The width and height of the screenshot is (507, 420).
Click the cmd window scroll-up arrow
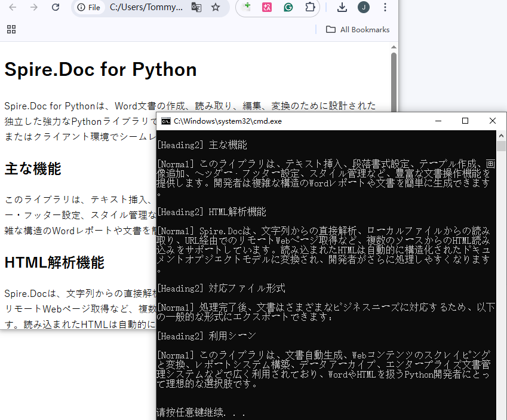(x=501, y=136)
